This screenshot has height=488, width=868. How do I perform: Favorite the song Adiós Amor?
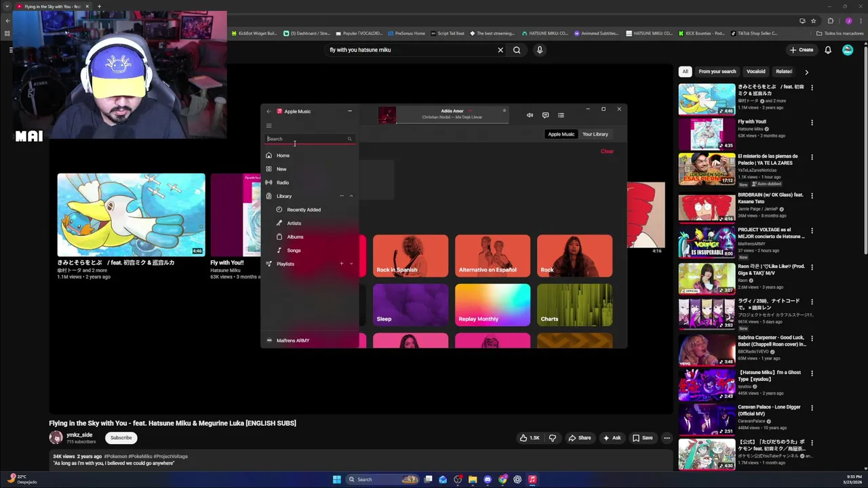504,110
